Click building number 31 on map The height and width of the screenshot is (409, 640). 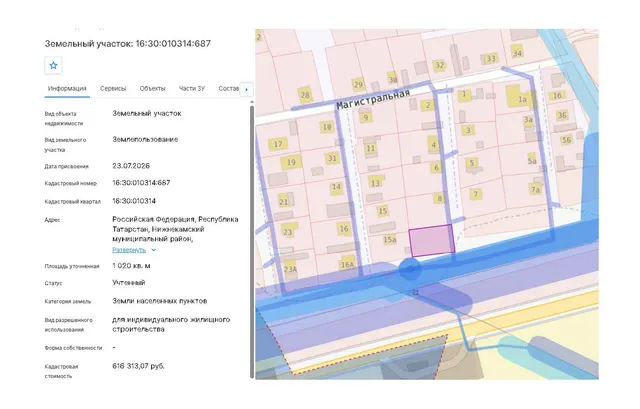[332, 158]
